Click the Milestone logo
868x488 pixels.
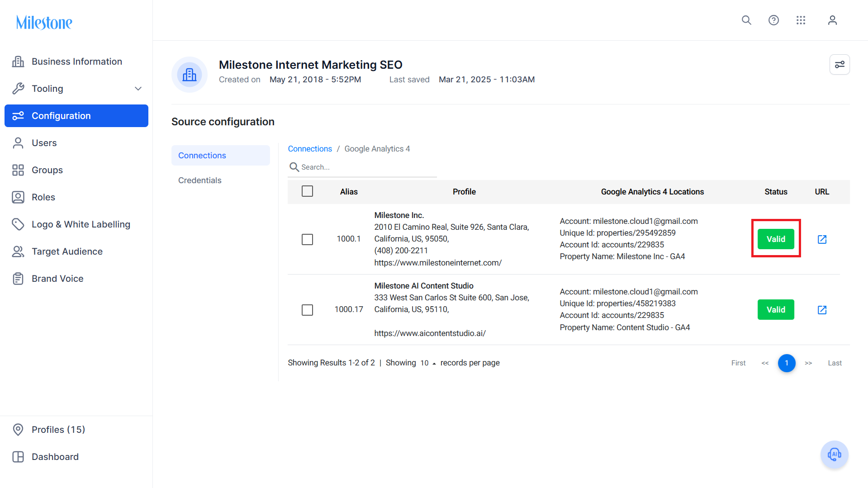click(x=44, y=22)
